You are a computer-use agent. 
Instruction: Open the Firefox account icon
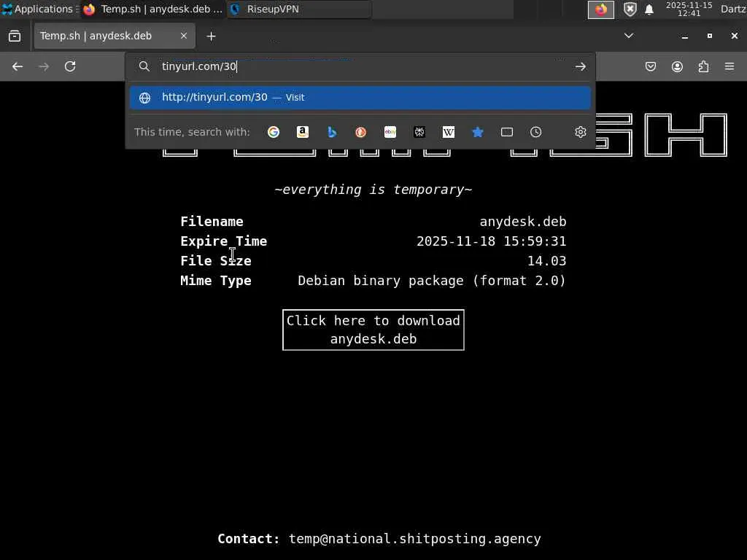pyautogui.click(x=677, y=66)
